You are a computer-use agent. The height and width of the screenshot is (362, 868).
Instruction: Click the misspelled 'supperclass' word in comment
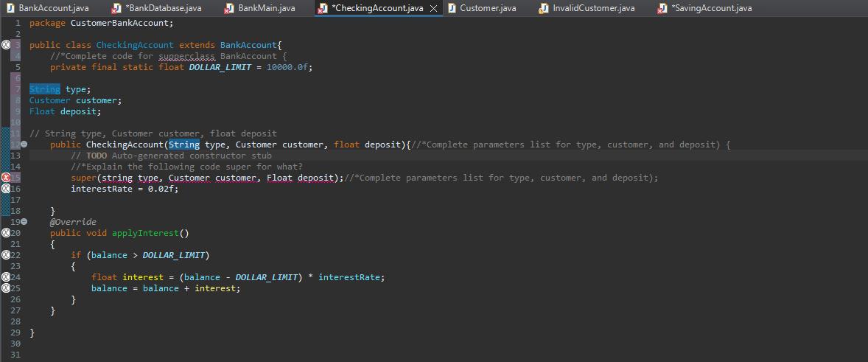click(x=187, y=56)
